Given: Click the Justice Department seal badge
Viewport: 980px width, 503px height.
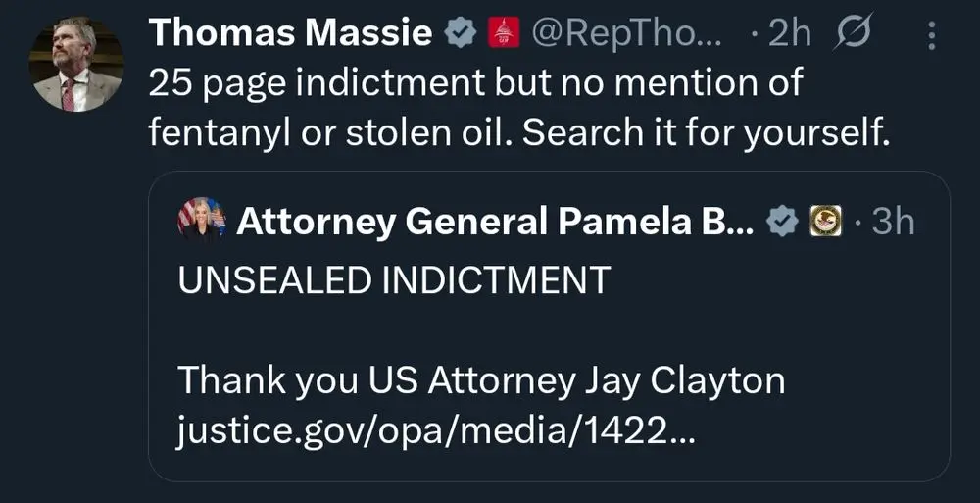Looking at the screenshot, I should coord(825,222).
